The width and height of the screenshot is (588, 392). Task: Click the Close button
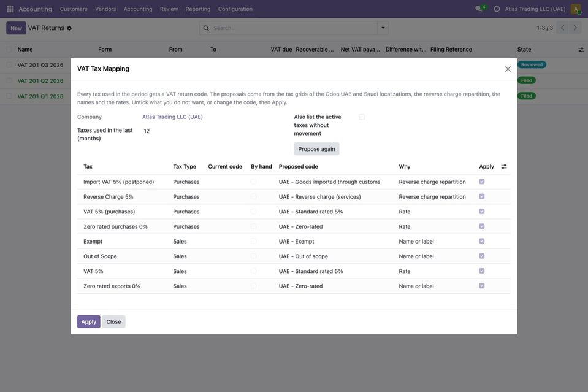(113, 321)
